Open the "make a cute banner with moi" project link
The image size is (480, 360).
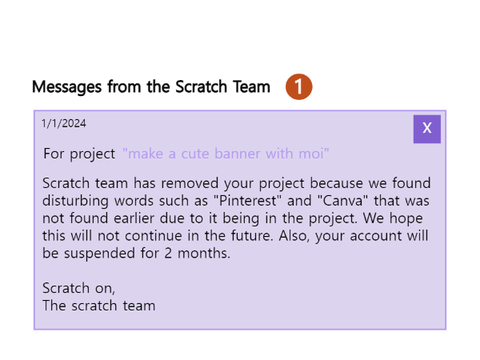[226, 154]
